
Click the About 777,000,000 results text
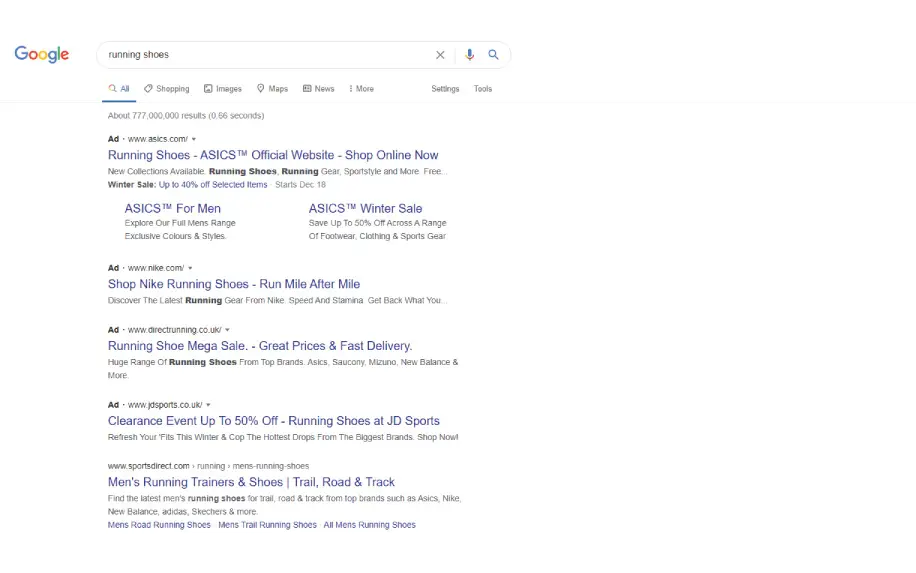coord(186,116)
